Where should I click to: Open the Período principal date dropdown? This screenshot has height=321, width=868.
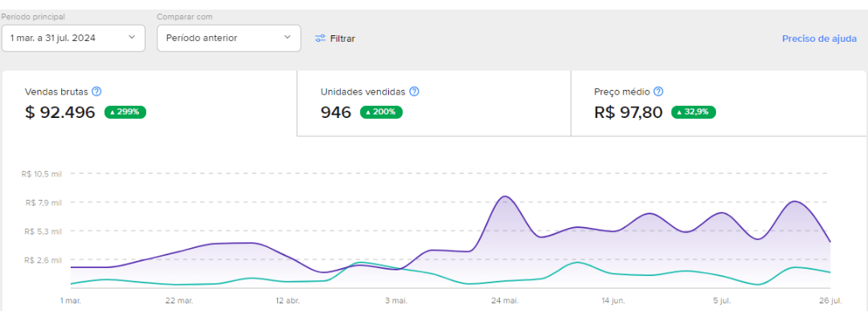(x=74, y=39)
